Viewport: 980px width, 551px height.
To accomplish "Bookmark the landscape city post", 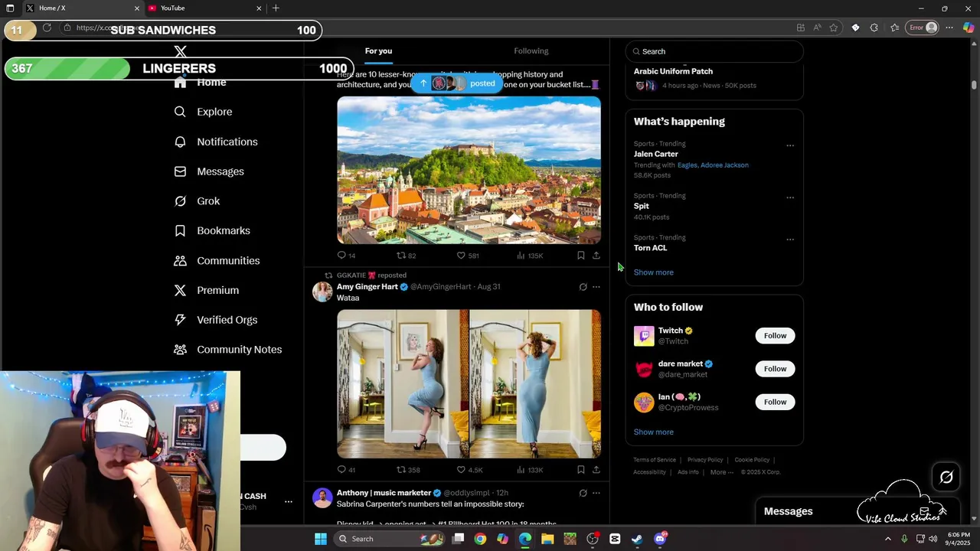I will tap(581, 256).
